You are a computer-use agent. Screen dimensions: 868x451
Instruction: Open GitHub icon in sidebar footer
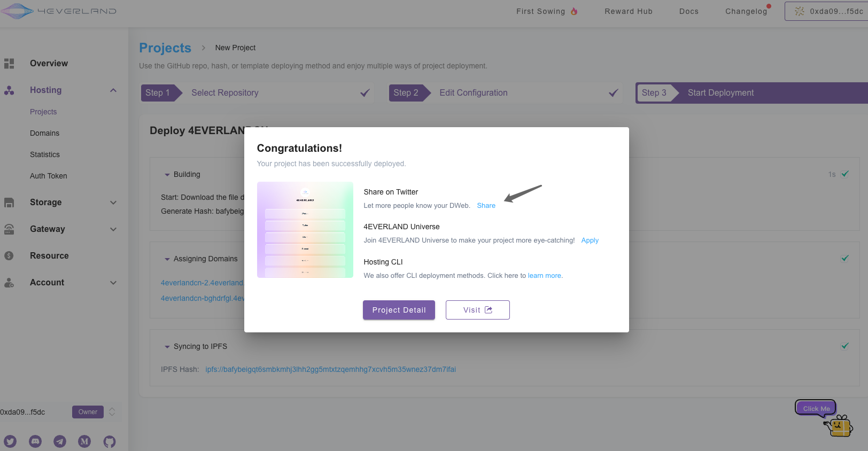click(110, 441)
